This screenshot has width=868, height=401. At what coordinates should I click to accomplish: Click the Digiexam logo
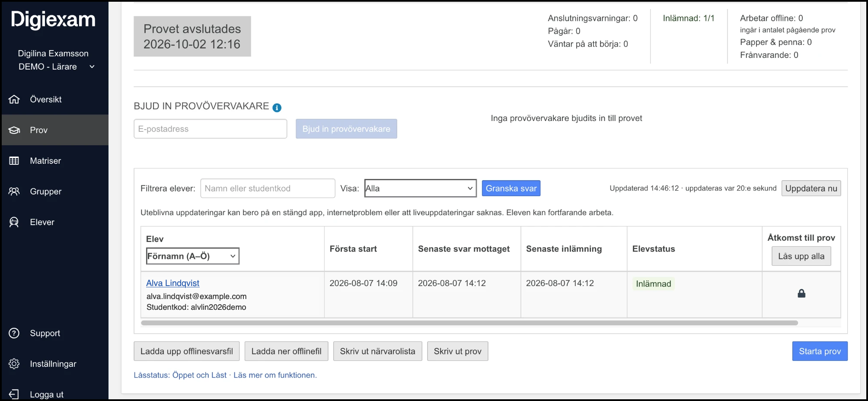click(53, 19)
